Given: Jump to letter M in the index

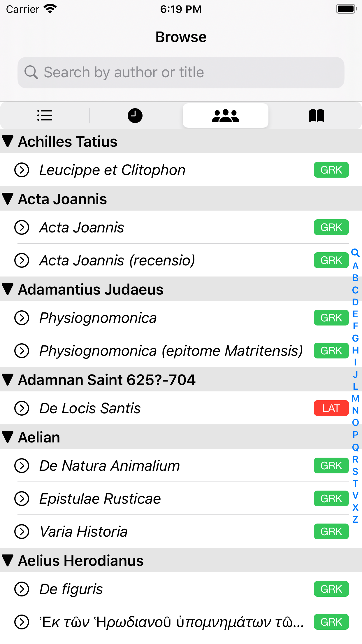Looking at the screenshot, I should [x=355, y=398].
